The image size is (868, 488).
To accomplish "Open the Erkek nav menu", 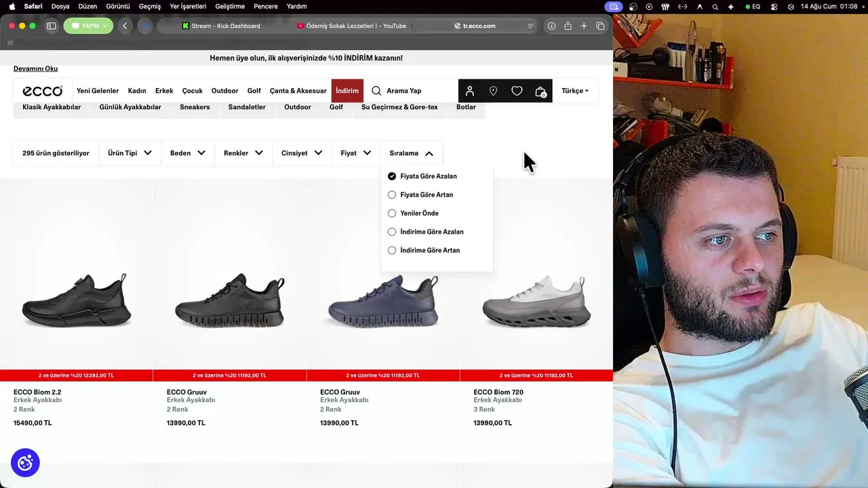I will coord(164,91).
